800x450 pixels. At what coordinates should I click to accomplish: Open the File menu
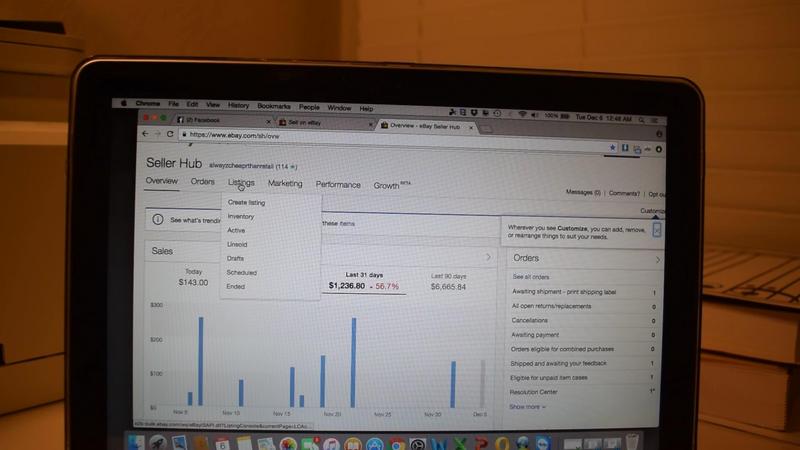(173, 104)
